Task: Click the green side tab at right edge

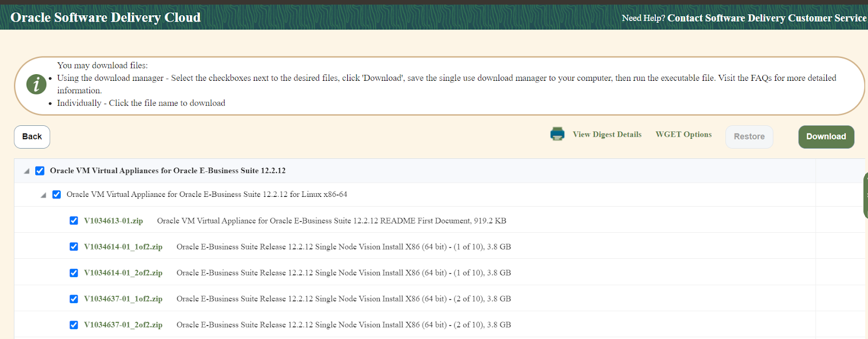Action: coord(865,195)
